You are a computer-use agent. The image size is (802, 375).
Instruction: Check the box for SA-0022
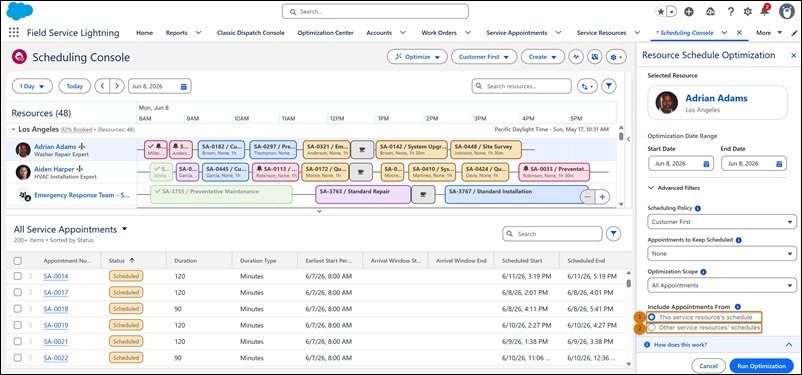17,358
